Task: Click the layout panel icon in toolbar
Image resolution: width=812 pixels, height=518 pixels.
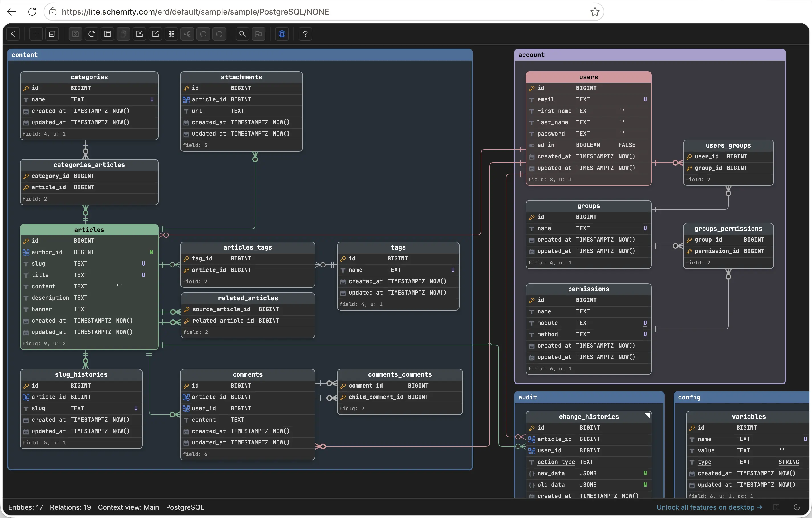Action: click(x=107, y=34)
